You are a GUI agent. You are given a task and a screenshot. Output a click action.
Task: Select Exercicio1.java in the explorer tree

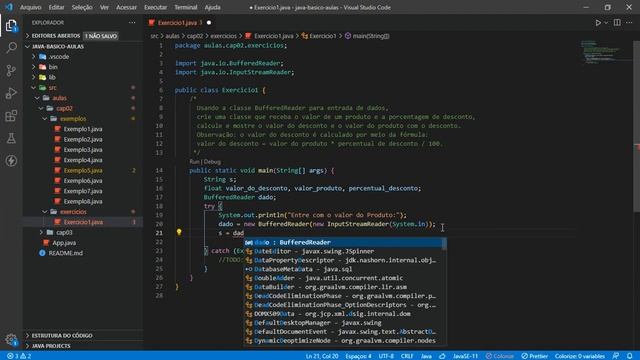pos(83,222)
